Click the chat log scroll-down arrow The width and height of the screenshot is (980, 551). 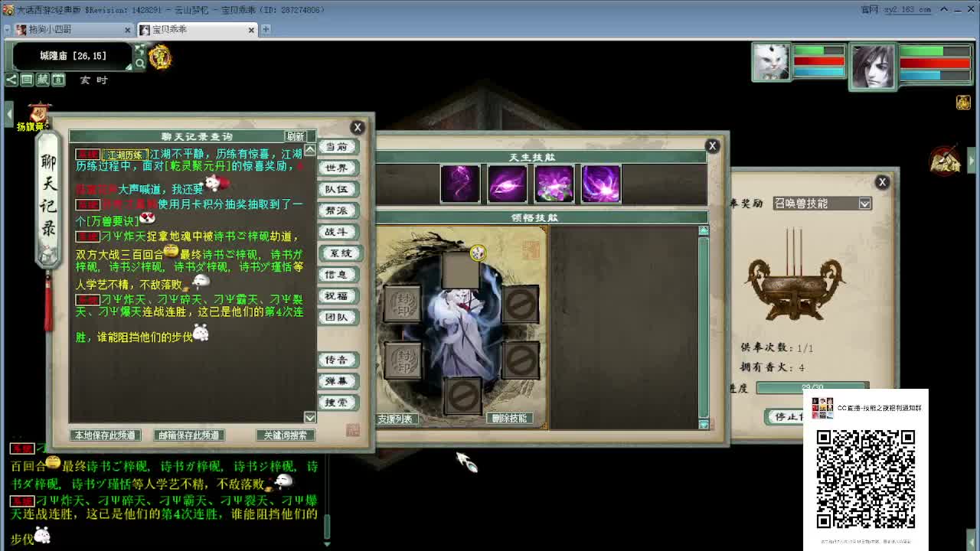pyautogui.click(x=309, y=417)
